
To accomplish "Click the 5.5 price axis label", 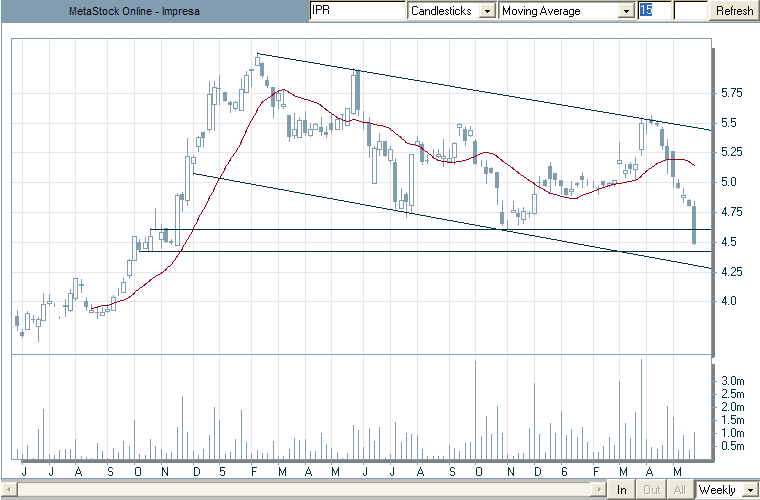I will [x=729, y=123].
